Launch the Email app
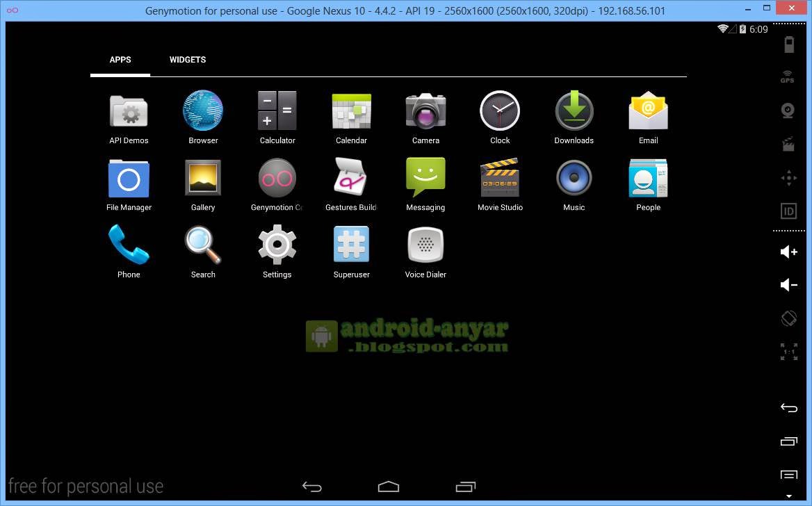Screen dimensions: 812x506 pos(649,117)
